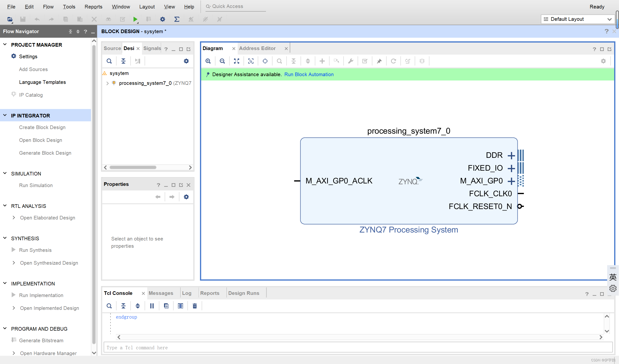Open Diagram settings gear at right
The width and height of the screenshot is (619, 364).
[603, 61]
